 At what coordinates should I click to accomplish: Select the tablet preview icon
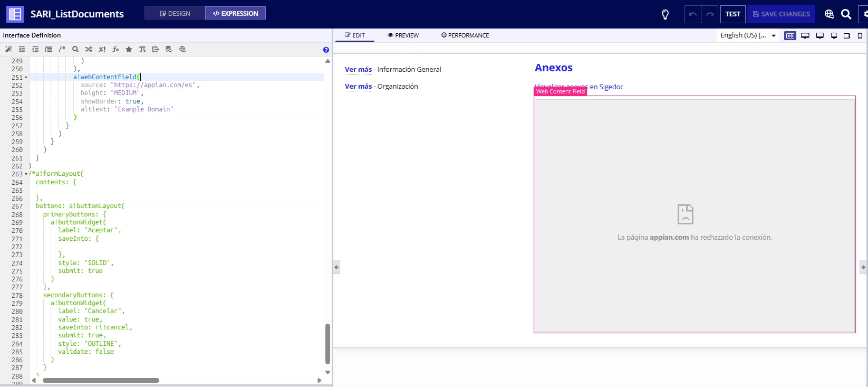pos(847,35)
